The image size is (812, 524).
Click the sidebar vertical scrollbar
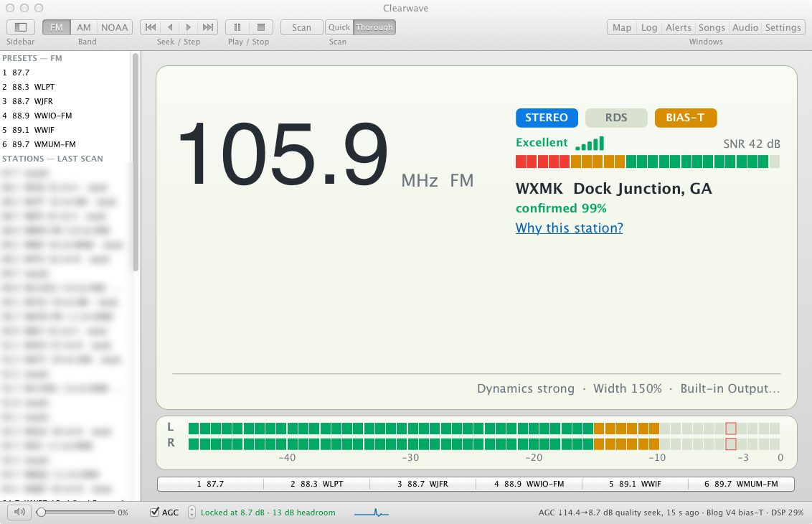coord(136,162)
